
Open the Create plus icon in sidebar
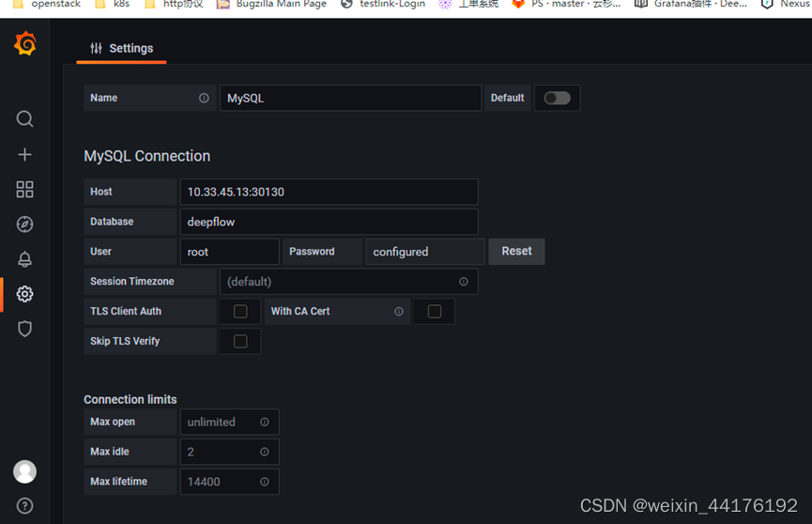tap(24, 154)
